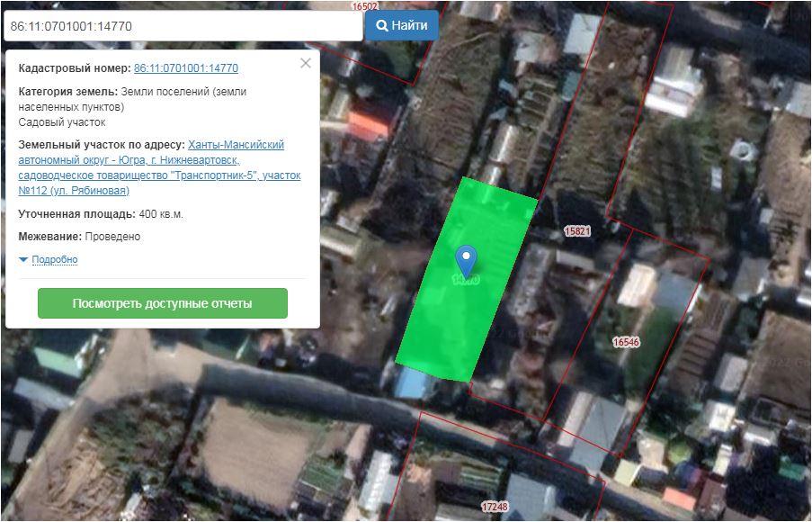
Task: Open the cadastral number 86:11:0701001:14770 link
Action: tap(185, 68)
